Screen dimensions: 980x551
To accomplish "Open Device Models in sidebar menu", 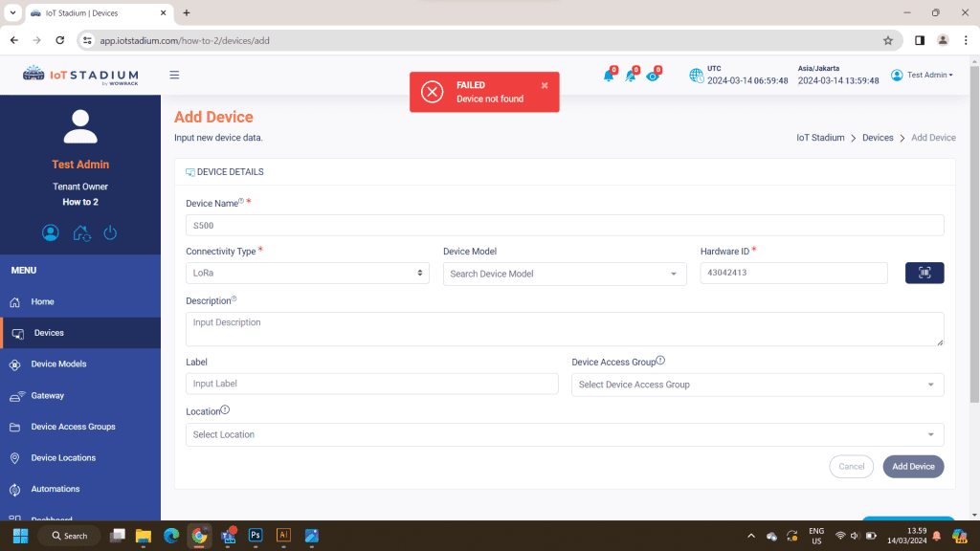I will tap(58, 364).
